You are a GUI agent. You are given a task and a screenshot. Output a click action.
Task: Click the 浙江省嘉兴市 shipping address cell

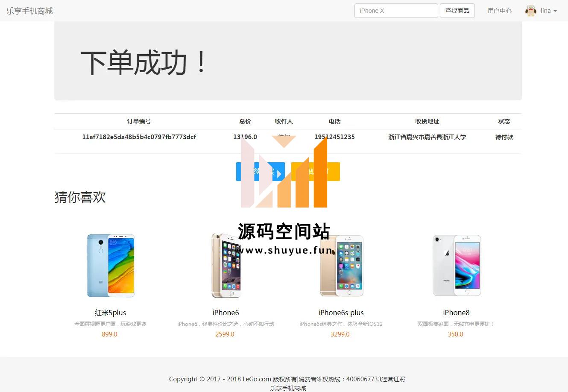click(427, 137)
